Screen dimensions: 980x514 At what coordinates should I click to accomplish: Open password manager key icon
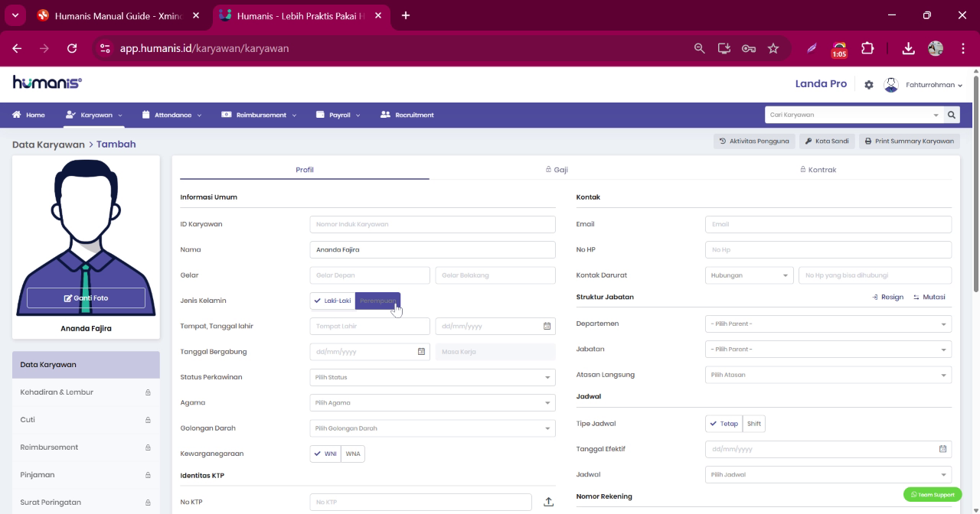coord(749,48)
